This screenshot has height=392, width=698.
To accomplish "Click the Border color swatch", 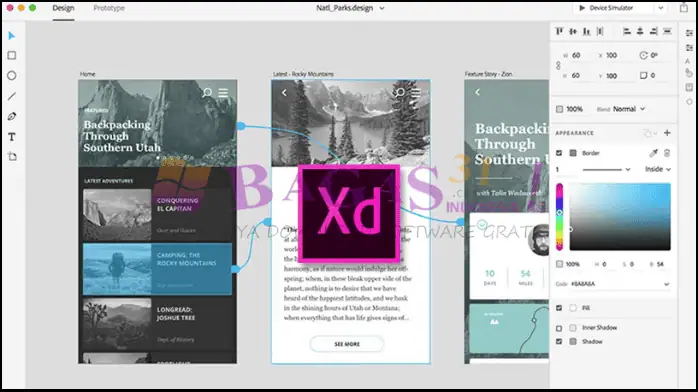I will pos(573,153).
